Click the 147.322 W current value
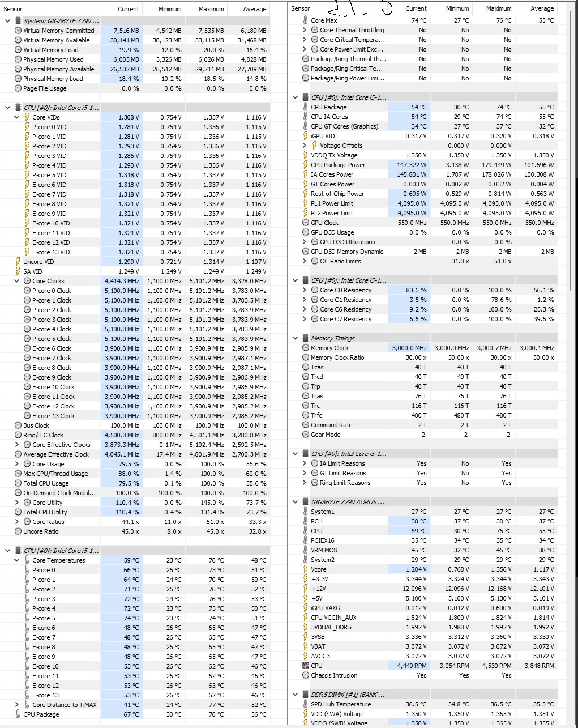This screenshot has height=728, width=578. tap(412, 165)
